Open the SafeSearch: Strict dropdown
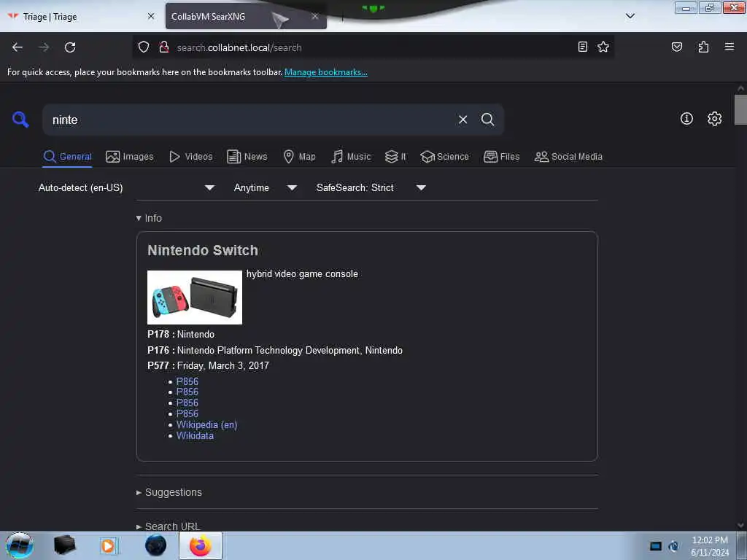This screenshot has height=560, width=747. [x=371, y=187]
